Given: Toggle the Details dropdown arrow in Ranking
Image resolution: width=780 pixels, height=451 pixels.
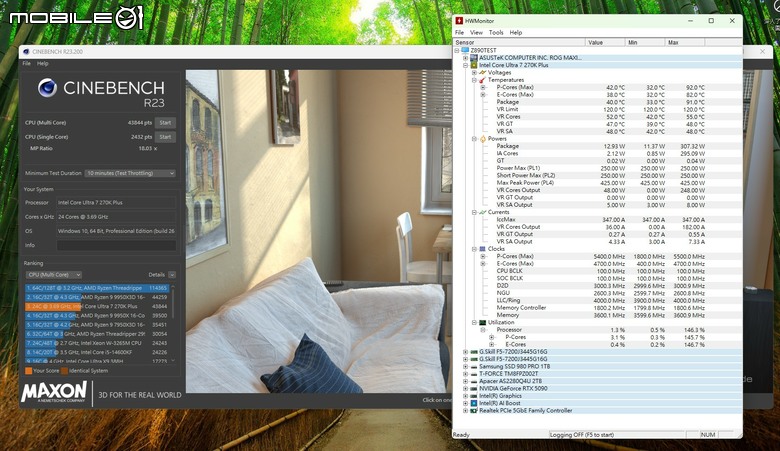Looking at the screenshot, I should [x=172, y=275].
